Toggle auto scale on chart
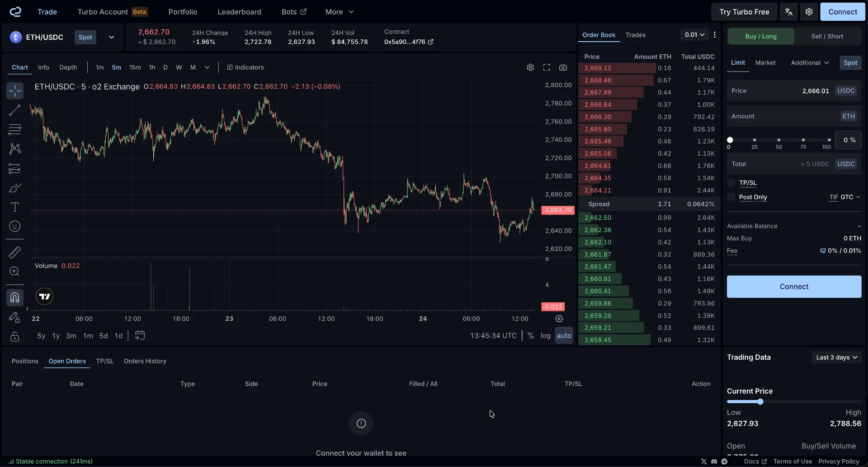 [564, 336]
